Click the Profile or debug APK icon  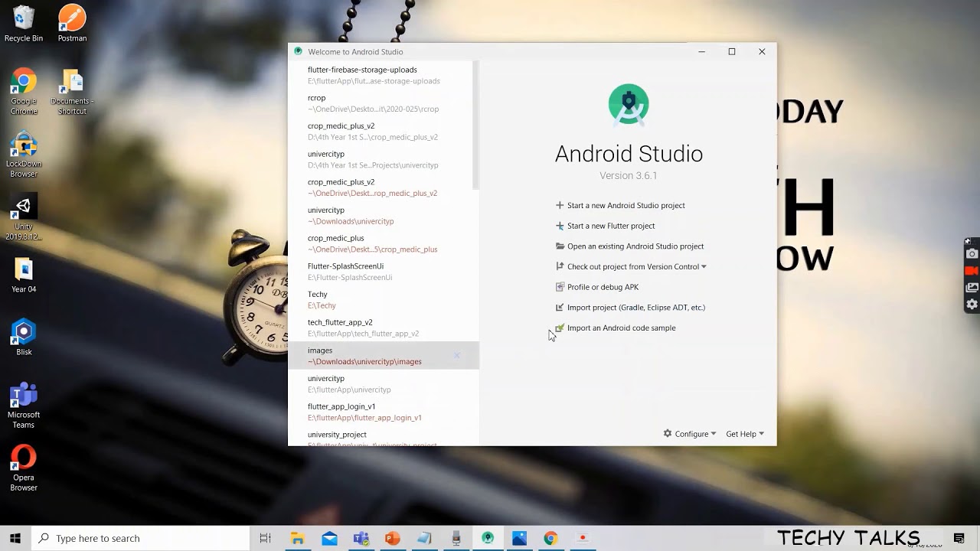560,287
